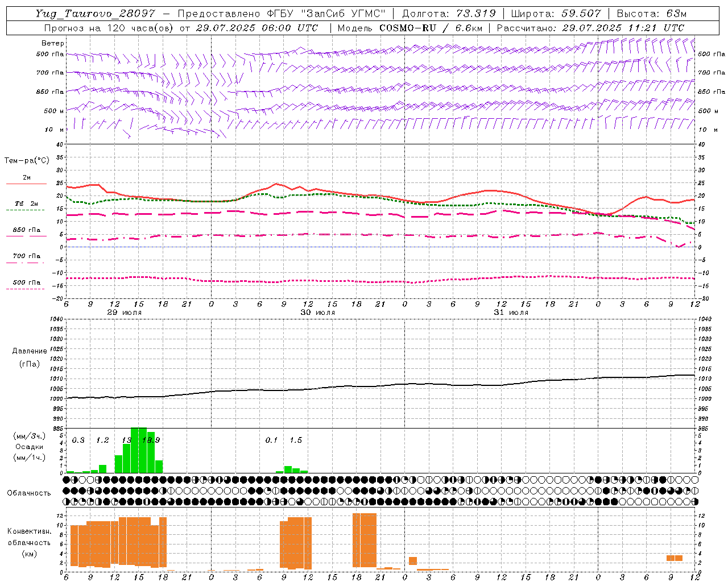Screen dimensions: 728x582
Task: Click the Ветер wind panel label
Action: pyautogui.click(x=52, y=43)
